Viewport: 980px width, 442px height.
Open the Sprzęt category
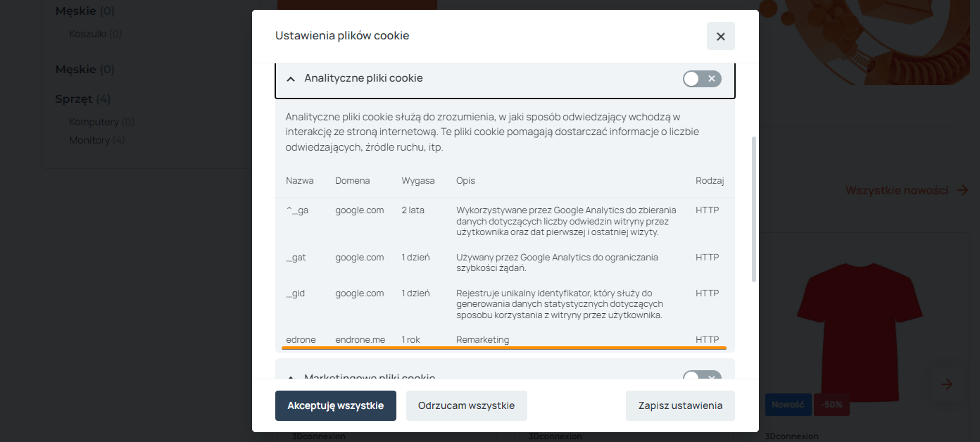(x=73, y=99)
